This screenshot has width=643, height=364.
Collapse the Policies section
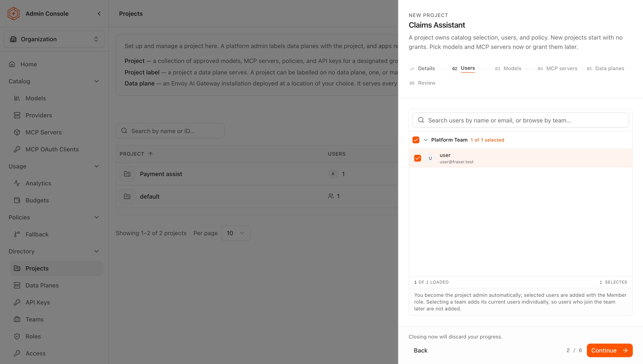(x=97, y=217)
